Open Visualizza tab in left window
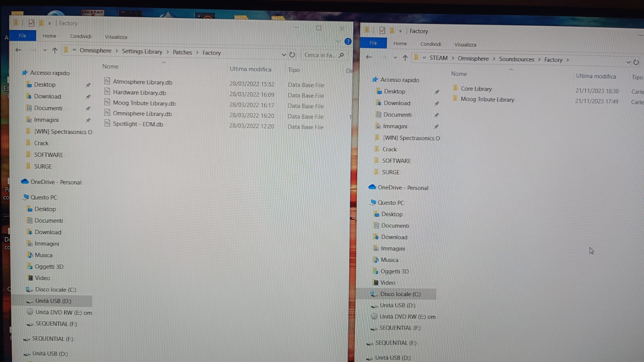This screenshot has height=362, width=644. pyautogui.click(x=116, y=37)
